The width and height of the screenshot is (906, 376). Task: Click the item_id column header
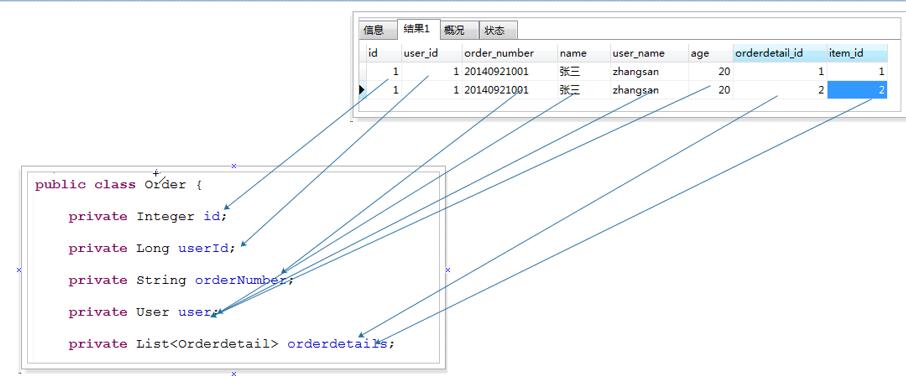(857, 53)
